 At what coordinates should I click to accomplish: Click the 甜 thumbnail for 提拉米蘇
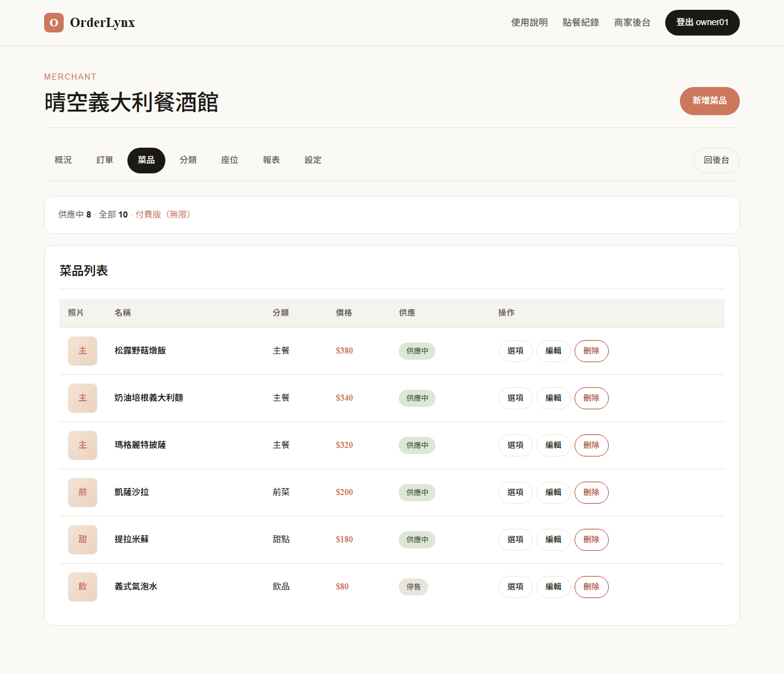click(x=83, y=540)
